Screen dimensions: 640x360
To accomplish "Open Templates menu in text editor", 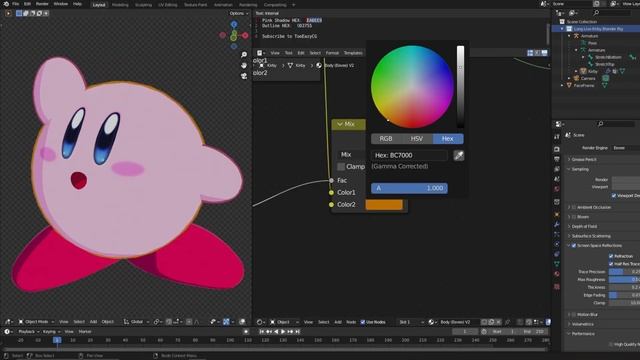I will 353,53.
